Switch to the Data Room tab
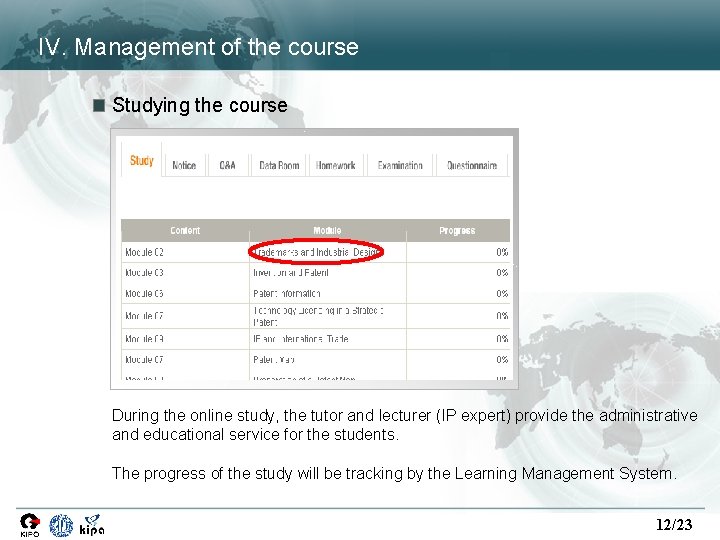The width and height of the screenshot is (720, 540). pos(279,165)
